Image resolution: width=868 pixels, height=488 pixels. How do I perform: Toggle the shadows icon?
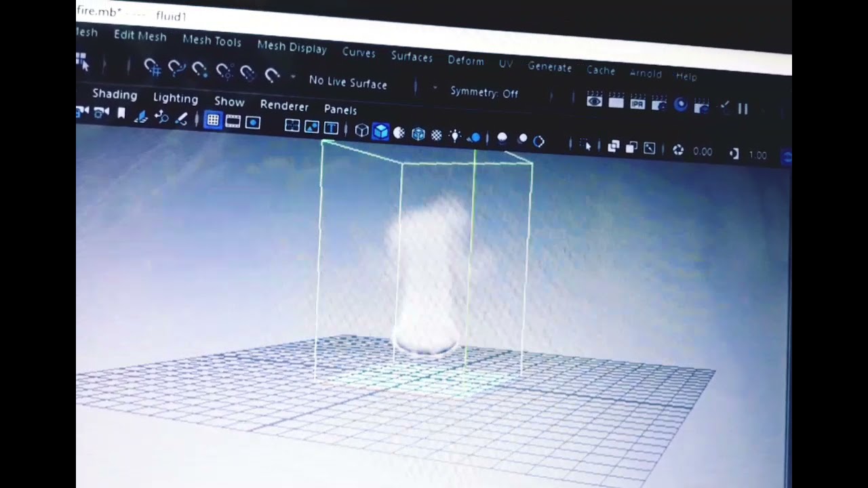point(475,138)
